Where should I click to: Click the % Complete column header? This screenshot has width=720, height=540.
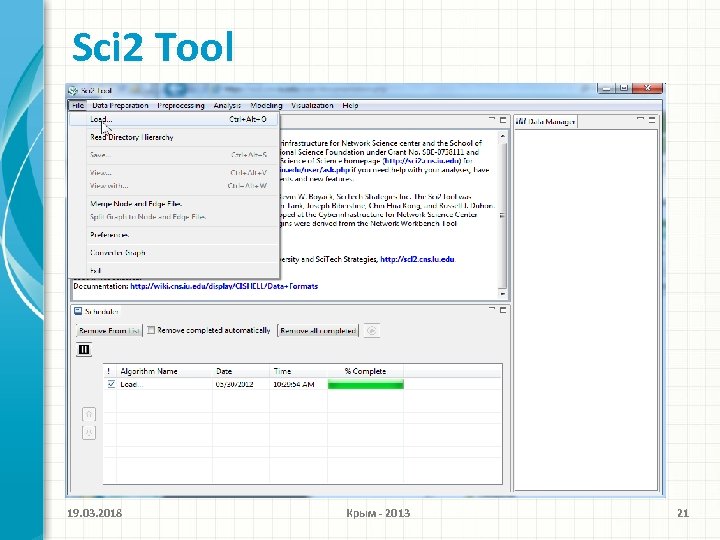coord(366,371)
